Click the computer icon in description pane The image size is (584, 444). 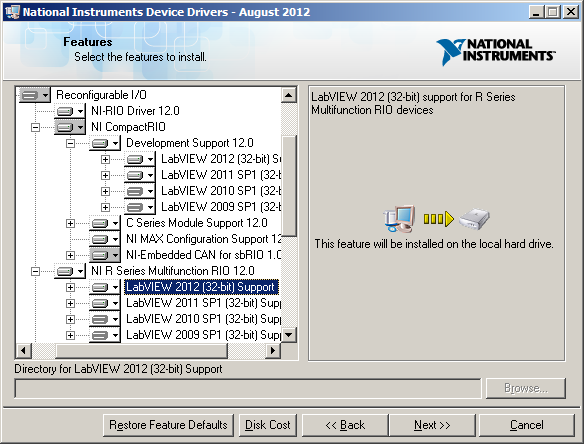tap(399, 218)
